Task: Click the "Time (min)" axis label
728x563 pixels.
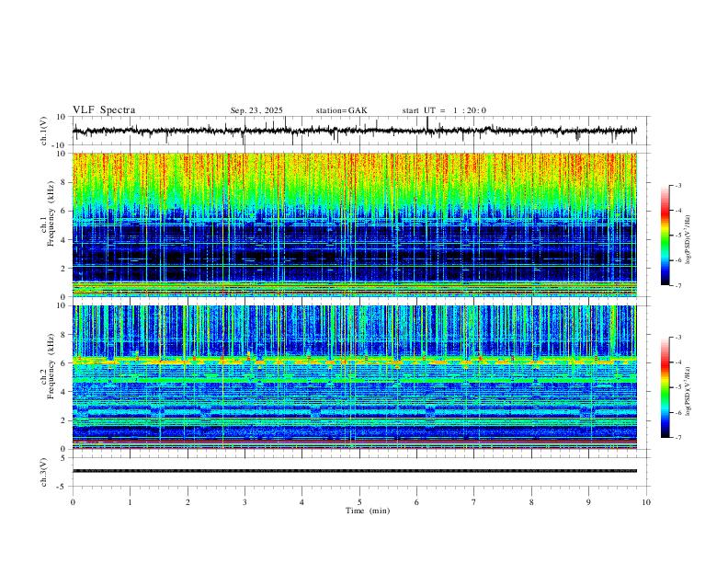Action: pyautogui.click(x=368, y=511)
